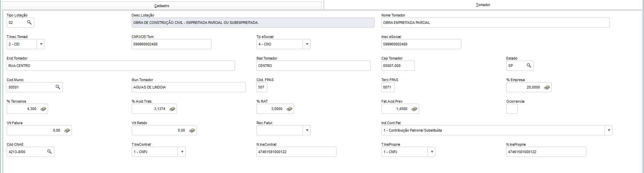Screen dimensions: 644x173
Task: Click Cód CNAE value 4213-8/00
Action: pos(17,152)
